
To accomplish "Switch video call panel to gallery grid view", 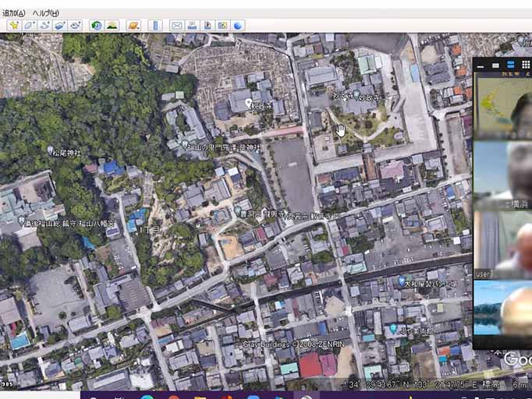I will 525,65.
